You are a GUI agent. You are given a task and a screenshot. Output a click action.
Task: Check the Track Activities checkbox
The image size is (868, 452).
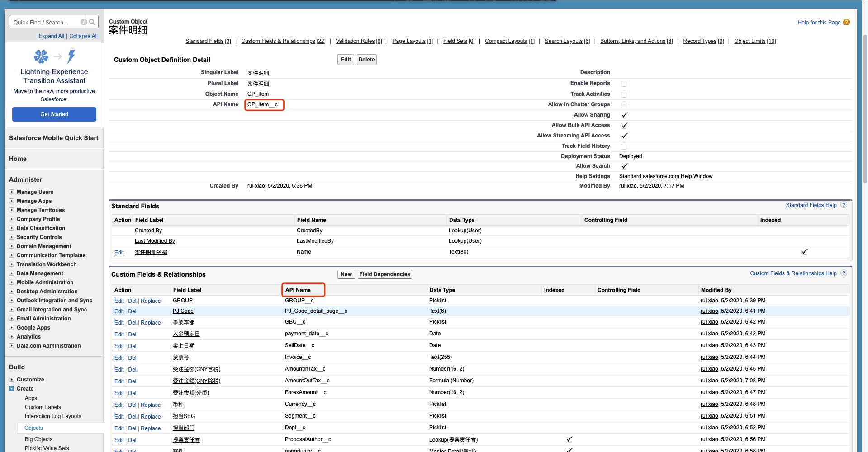click(624, 94)
